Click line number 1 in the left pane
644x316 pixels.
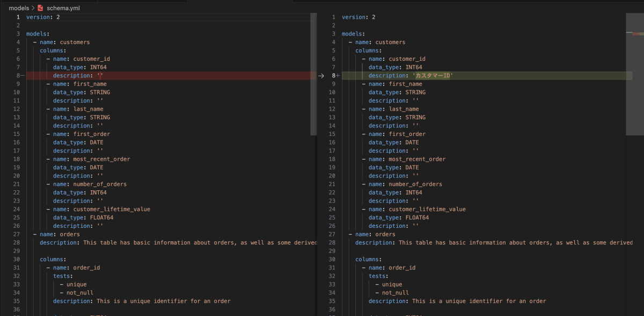point(18,17)
